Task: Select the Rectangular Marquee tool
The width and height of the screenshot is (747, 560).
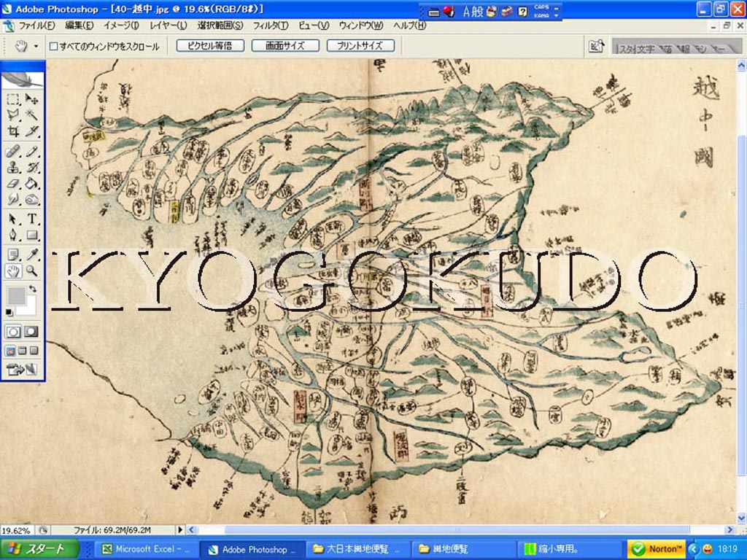Action: pyautogui.click(x=13, y=99)
